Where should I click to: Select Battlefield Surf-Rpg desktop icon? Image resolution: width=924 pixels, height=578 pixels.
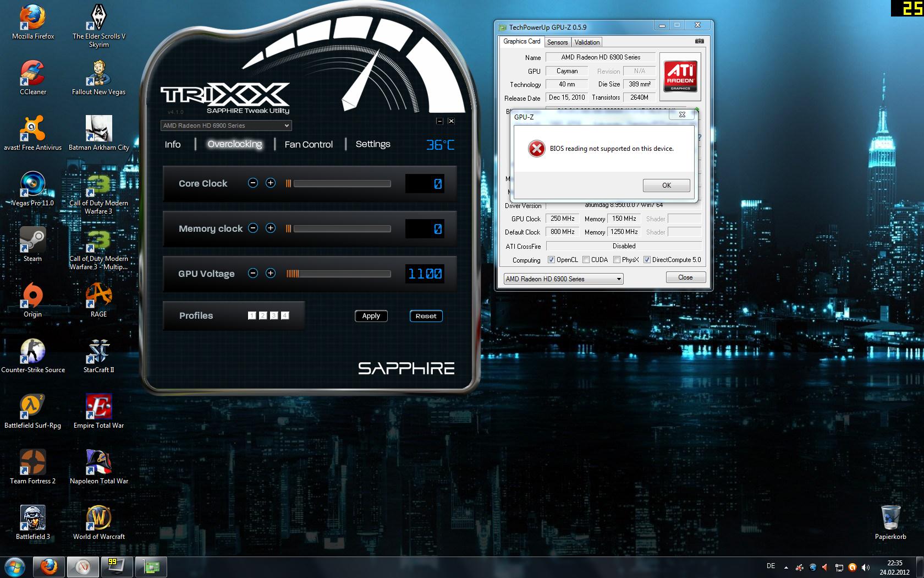(x=33, y=411)
